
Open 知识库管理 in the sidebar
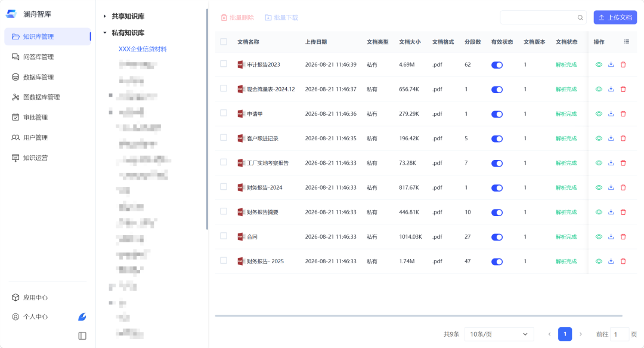click(48, 36)
